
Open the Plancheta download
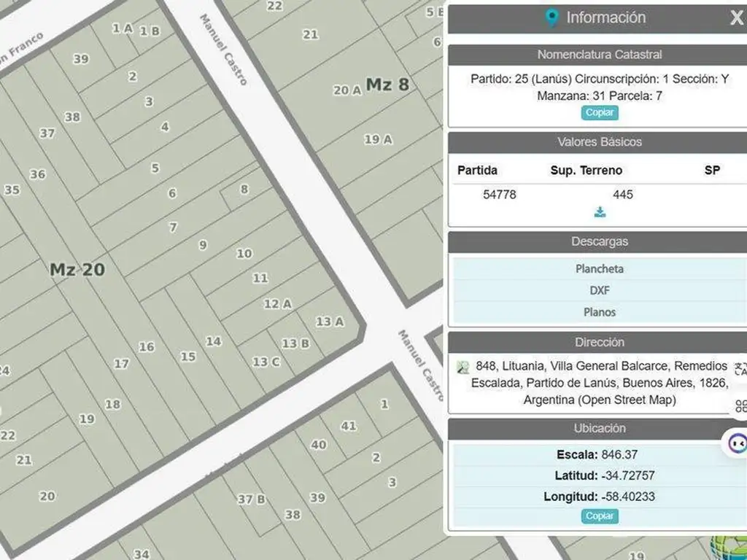[599, 269]
